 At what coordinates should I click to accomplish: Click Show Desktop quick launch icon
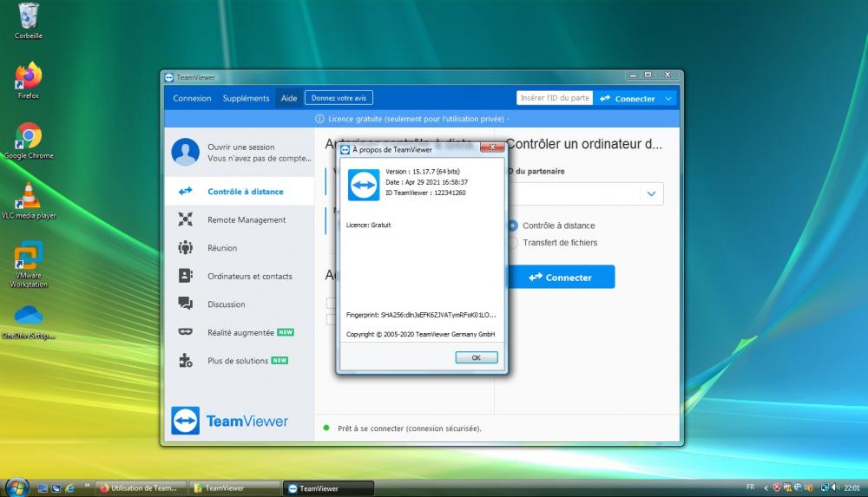click(x=43, y=488)
